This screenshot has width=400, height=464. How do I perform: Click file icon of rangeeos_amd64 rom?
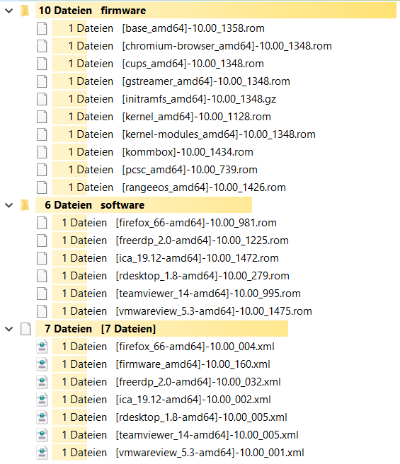42,188
